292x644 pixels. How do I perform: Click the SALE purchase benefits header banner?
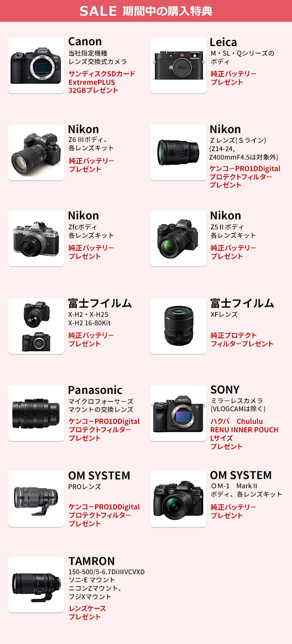click(146, 11)
